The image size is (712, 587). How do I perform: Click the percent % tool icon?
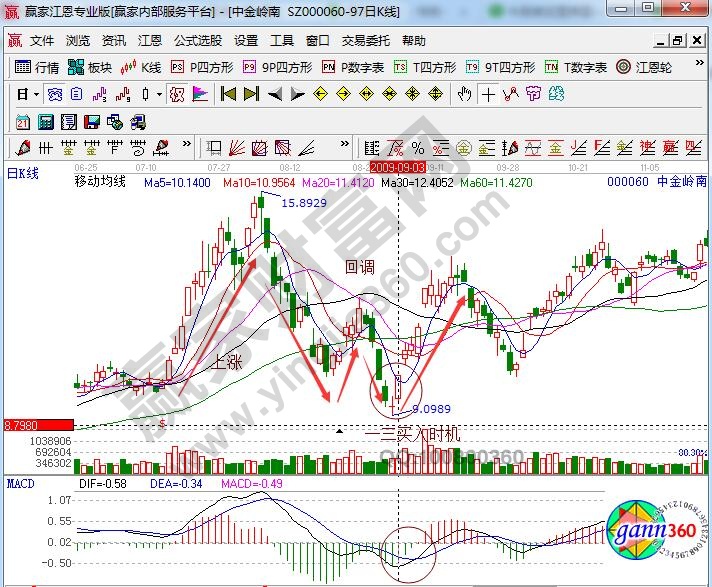pyautogui.click(x=418, y=148)
